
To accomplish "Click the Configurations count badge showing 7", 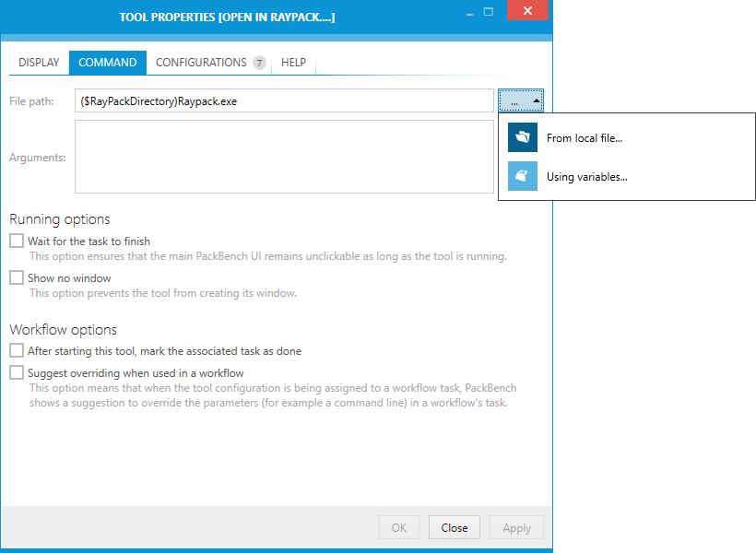I will tap(259, 62).
